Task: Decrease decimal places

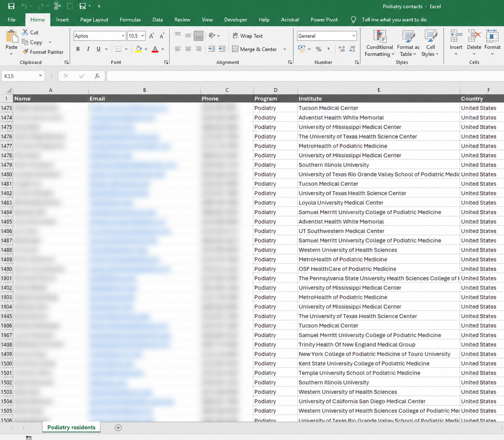Action: click(x=352, y=49)
